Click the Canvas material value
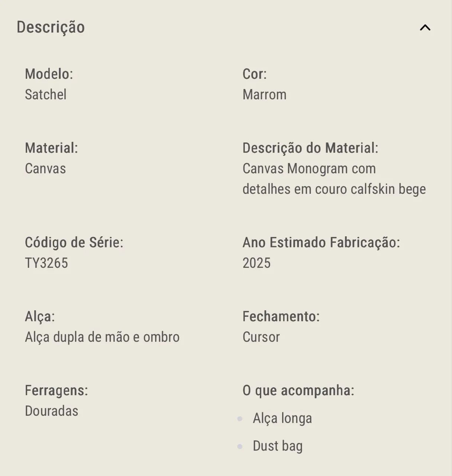This screenshot has height=476, width=452. tap(45, 168)
